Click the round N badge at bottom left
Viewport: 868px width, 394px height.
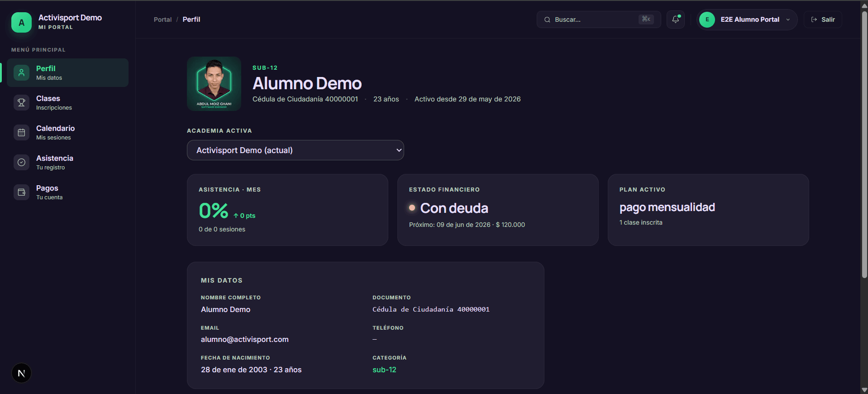(x=21, y=373)
